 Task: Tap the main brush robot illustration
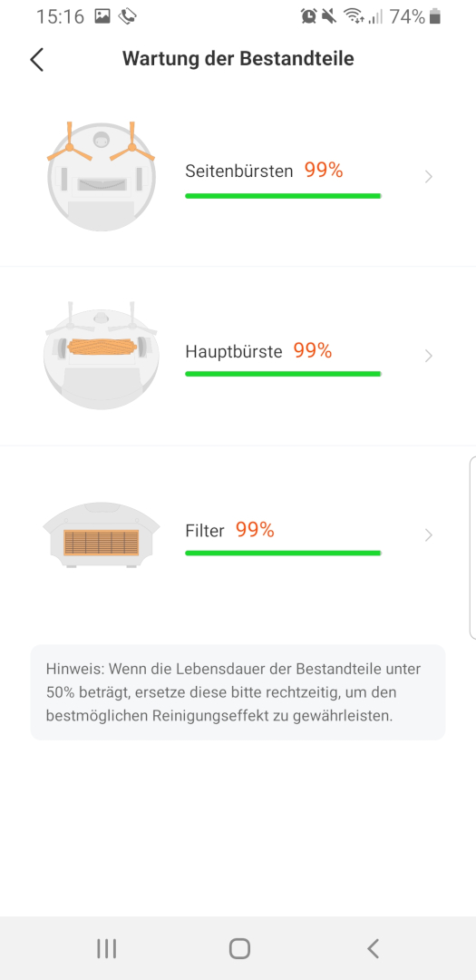click(102, 355)
